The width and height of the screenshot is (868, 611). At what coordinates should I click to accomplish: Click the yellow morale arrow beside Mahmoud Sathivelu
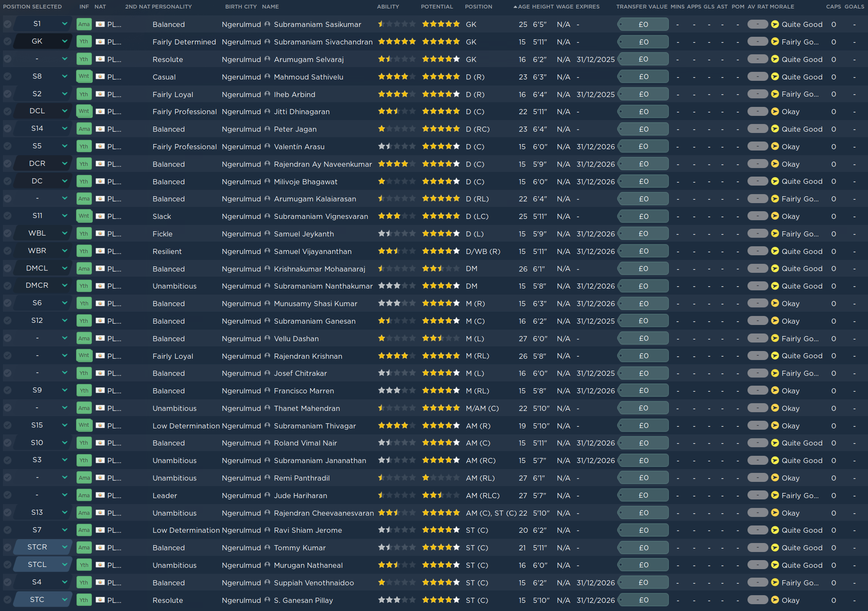coord(775,77)
